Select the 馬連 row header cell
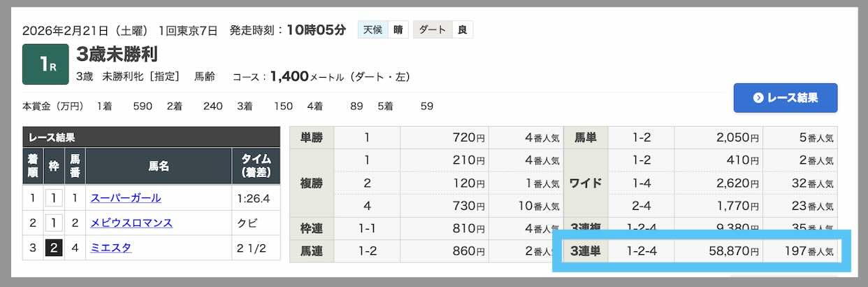The image size is (868, 287). (x=312, y=251)
